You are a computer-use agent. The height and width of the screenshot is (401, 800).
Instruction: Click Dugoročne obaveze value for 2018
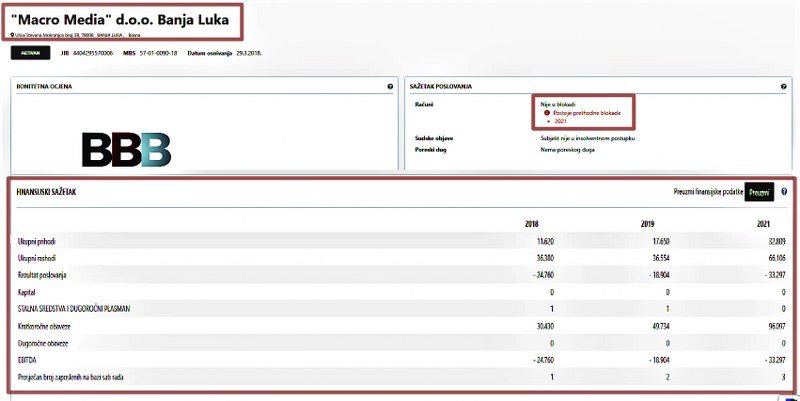click(x=552, y=343)
